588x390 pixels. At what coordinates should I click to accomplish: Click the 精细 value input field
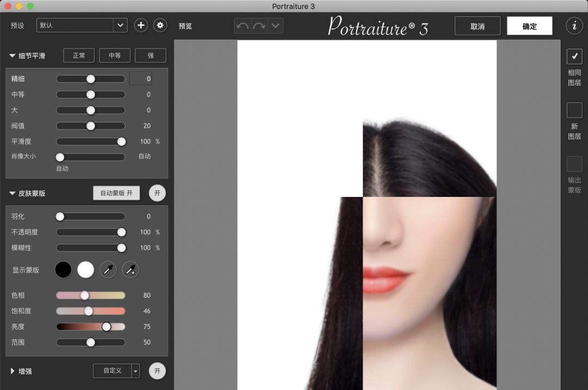[x=140, y=79]
